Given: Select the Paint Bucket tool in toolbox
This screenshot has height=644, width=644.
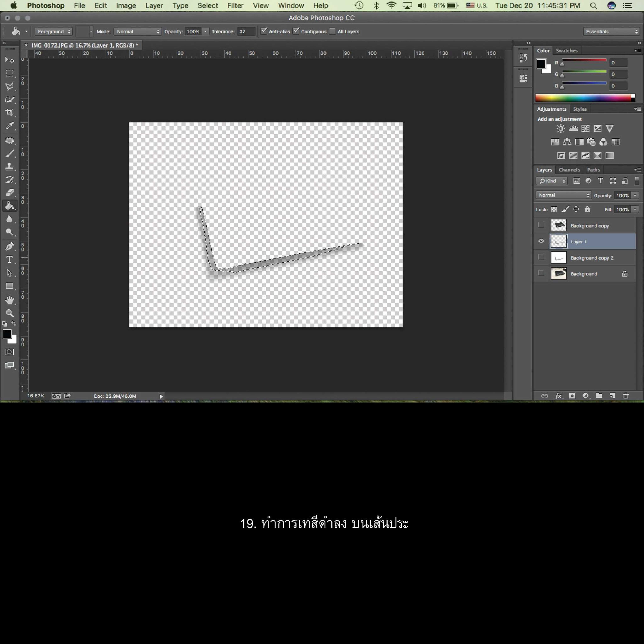Looking at the screenshot, I should 9,206.
